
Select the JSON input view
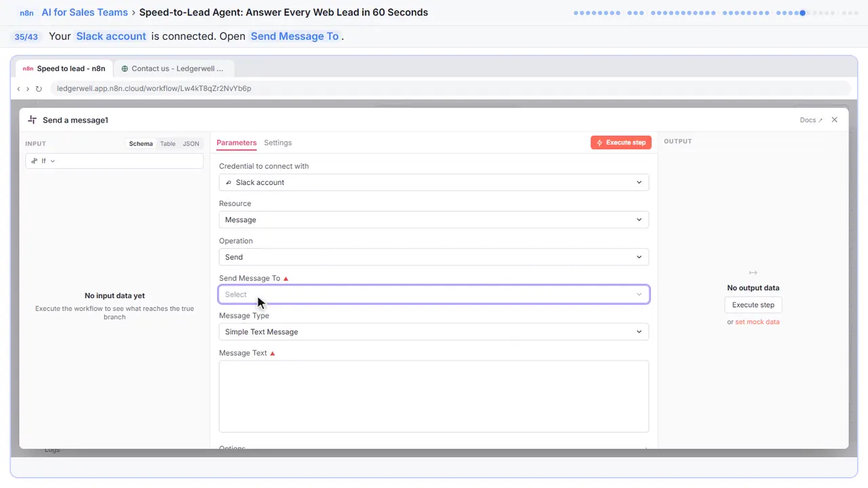click(191, 144)
